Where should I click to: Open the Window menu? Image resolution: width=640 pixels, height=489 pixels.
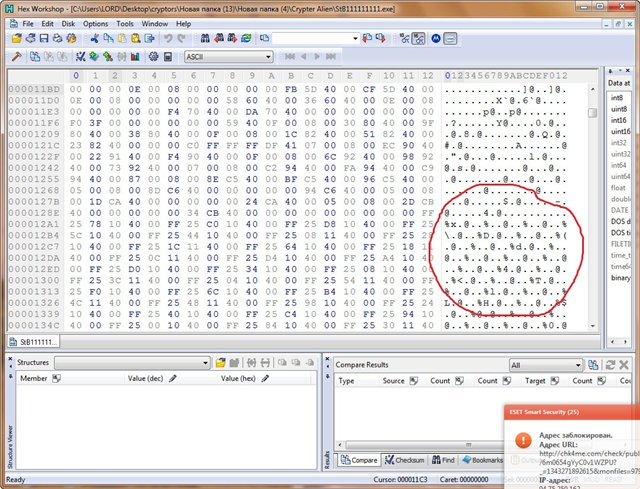click(155, 24)
